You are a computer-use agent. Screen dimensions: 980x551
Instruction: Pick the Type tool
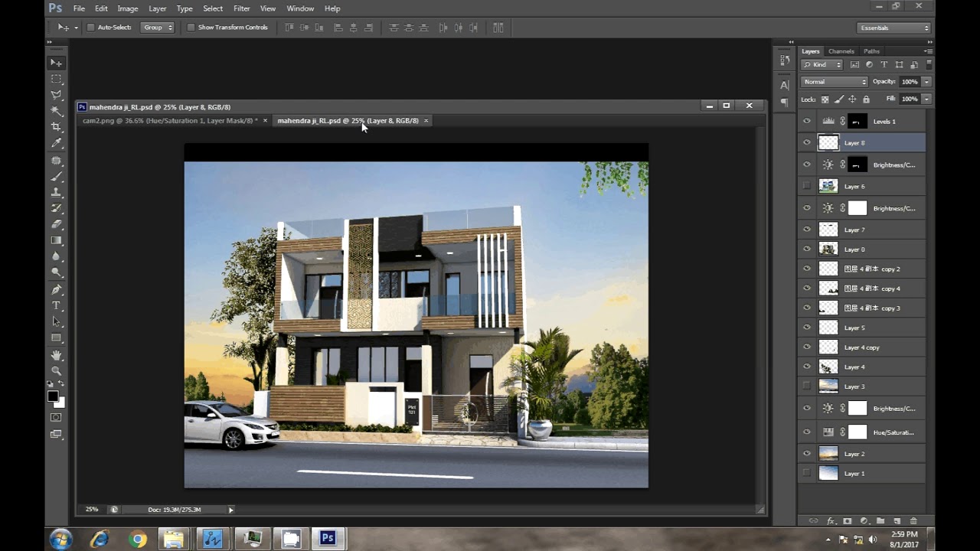coord(56,305)
